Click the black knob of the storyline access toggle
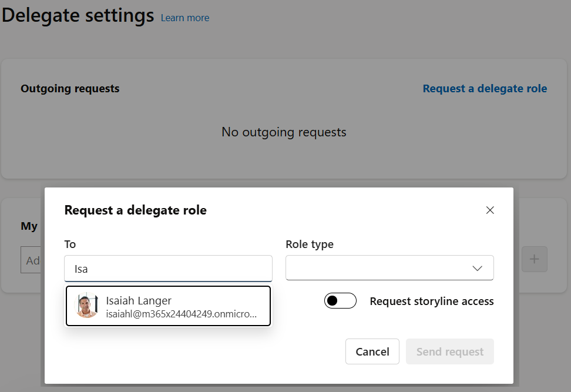This screenshot has width=571, height=392. point(332,300)
